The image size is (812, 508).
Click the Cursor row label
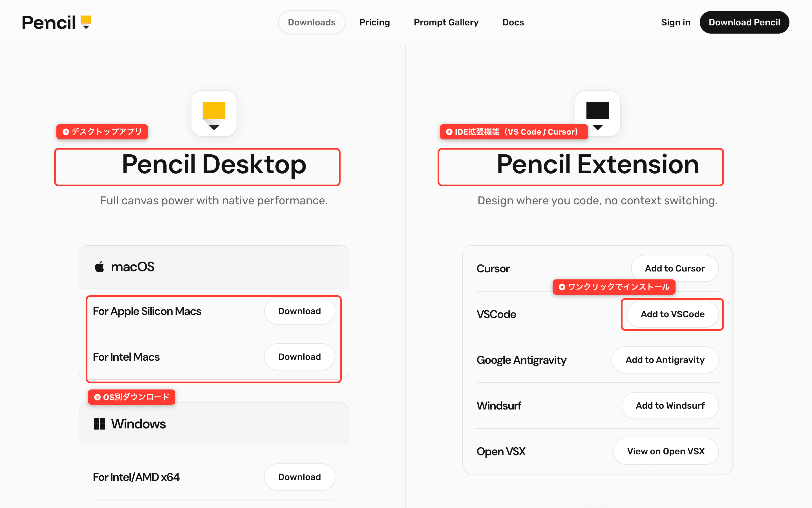tap(493, 268)
